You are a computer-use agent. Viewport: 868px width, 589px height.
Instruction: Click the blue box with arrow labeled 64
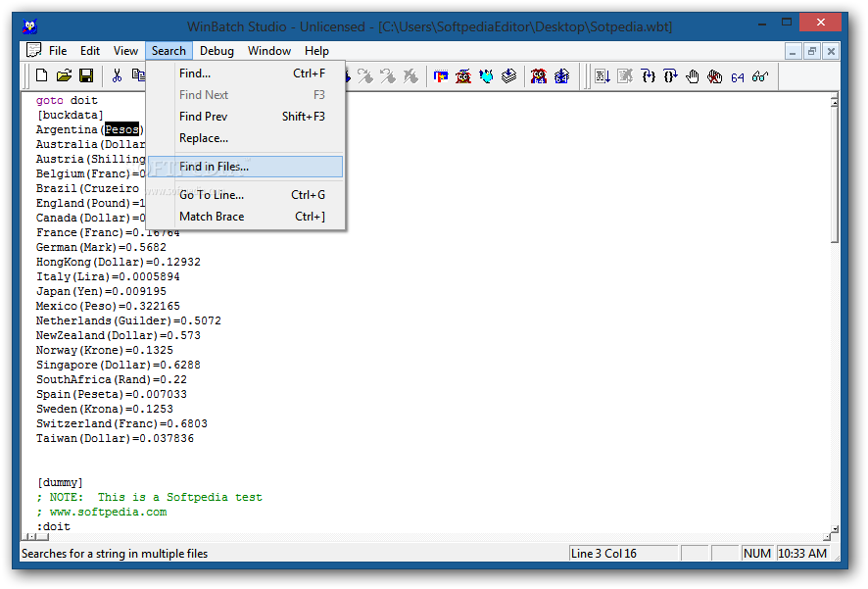pos(562,76)
